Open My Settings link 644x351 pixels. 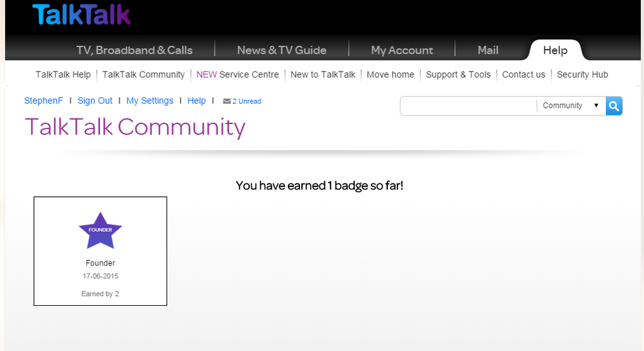pyautogui.click(x=150, y=101)
